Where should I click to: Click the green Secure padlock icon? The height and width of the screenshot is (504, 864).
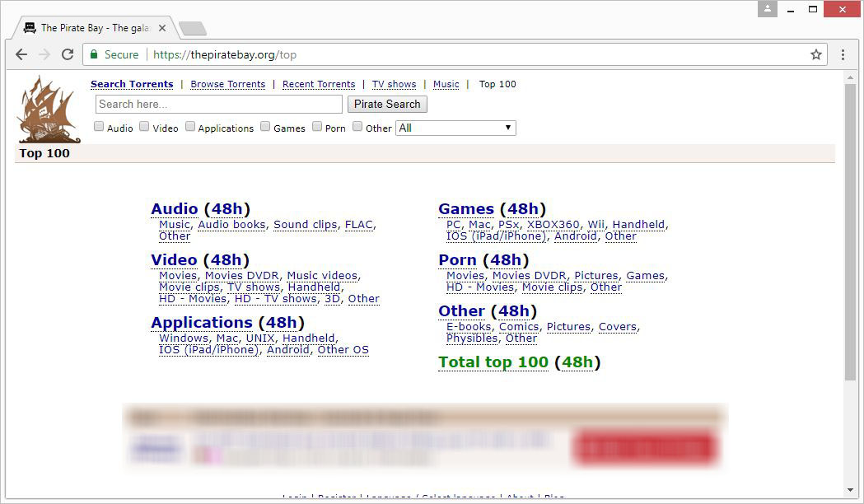(x=94, y=54)
